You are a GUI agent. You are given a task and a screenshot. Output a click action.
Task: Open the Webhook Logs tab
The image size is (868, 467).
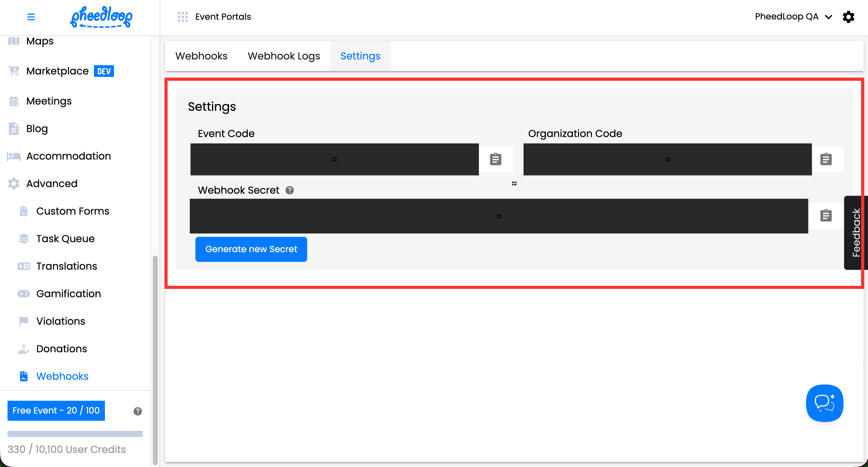coord(284,56)
